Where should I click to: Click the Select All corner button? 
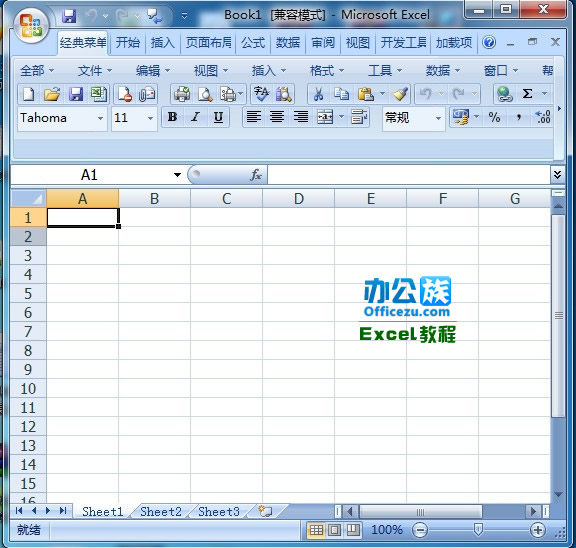coord(28,198)
